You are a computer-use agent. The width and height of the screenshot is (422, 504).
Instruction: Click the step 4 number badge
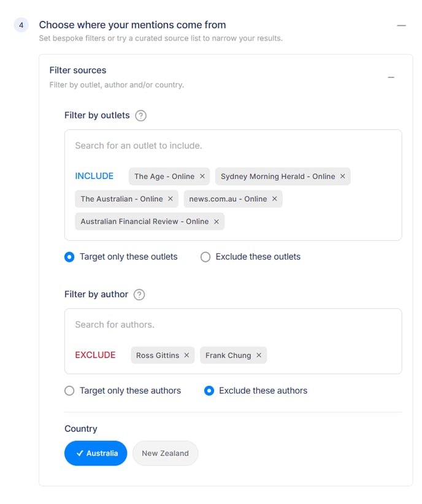pyautogui.click(x=21, y=26)
